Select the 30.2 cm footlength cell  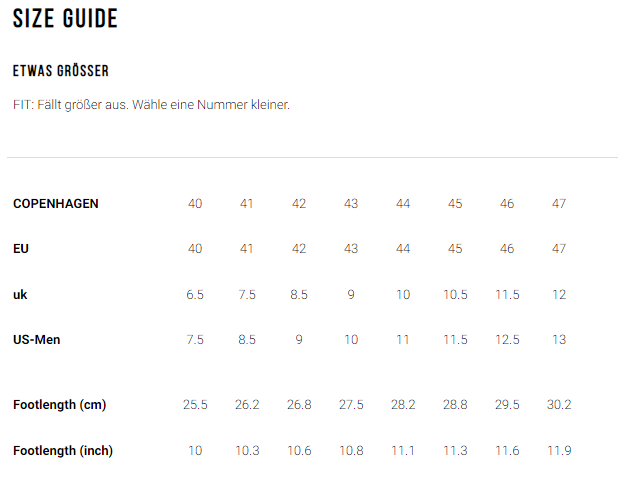(559, 405)
